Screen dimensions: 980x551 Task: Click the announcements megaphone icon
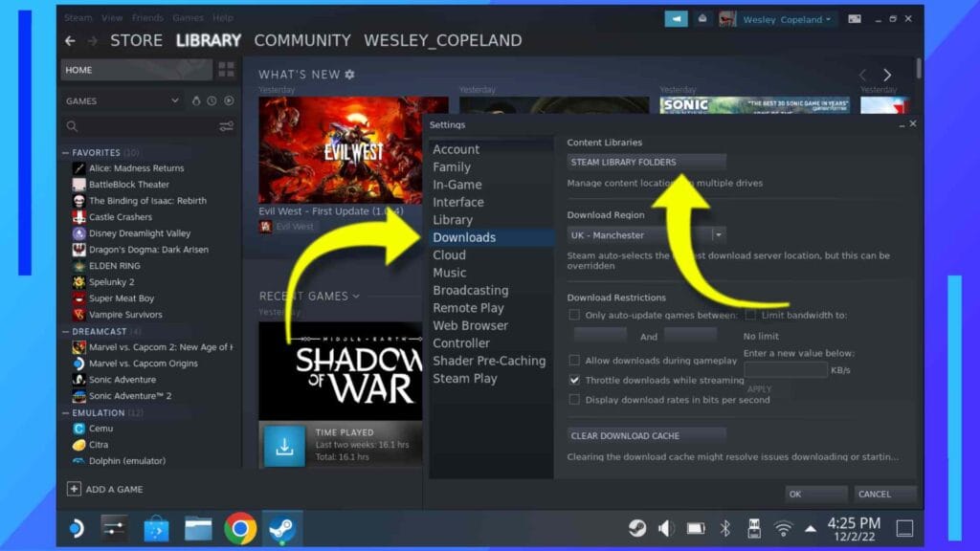pos(676,18)
